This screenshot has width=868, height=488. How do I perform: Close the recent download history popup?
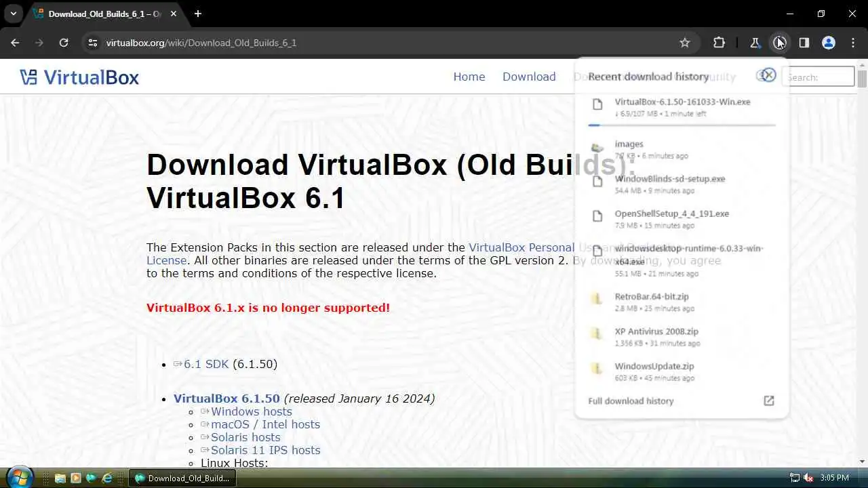point(768,75)
